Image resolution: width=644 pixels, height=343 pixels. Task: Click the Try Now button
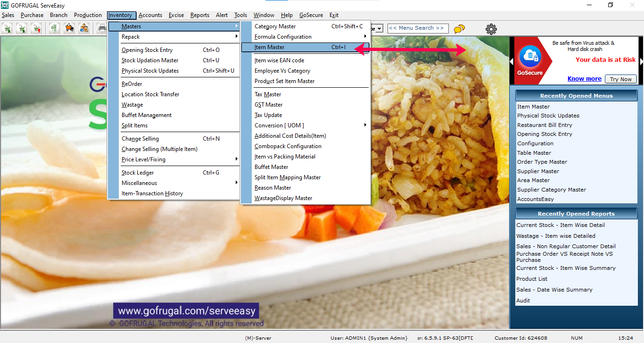pos(621,79)
